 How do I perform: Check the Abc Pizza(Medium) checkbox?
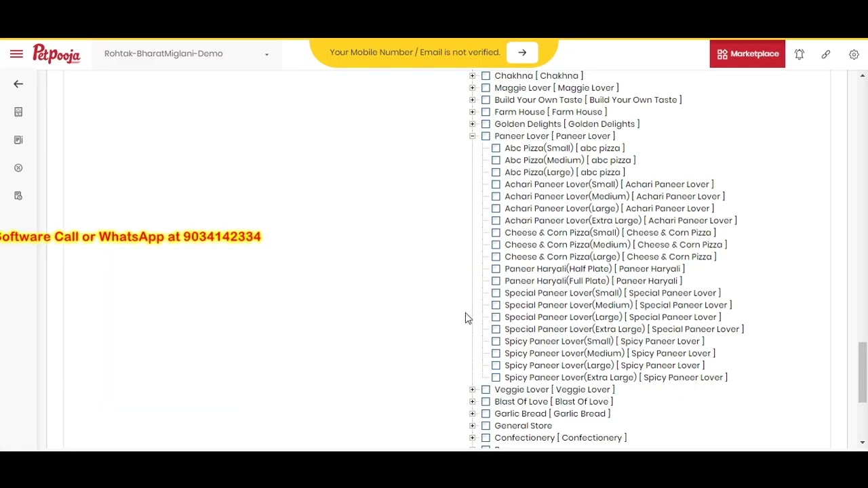[496, 161]
